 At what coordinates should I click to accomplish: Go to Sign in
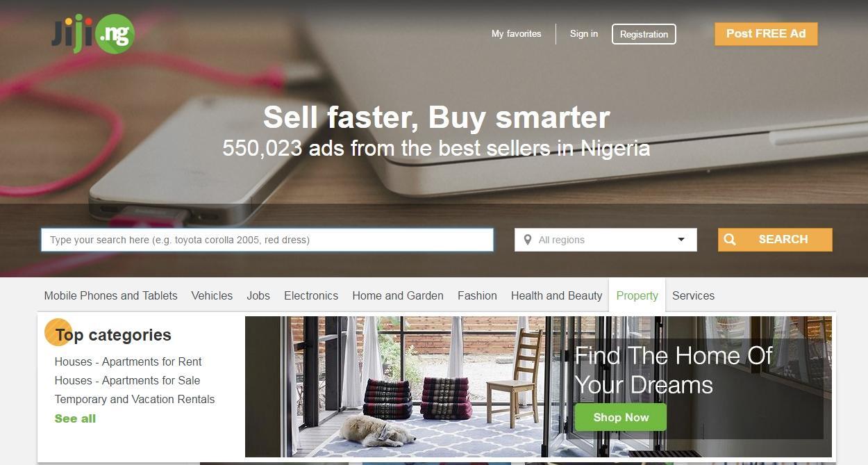point(584,33)
